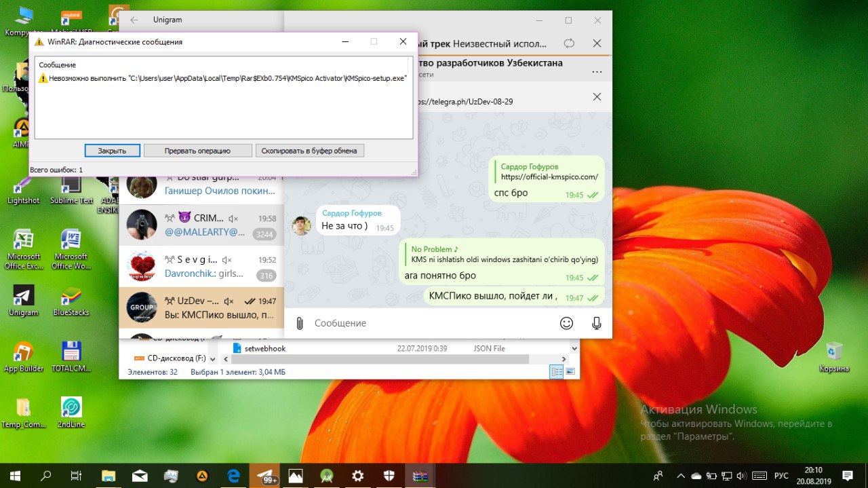Click the taskbar search magnifier

(46, 476)
